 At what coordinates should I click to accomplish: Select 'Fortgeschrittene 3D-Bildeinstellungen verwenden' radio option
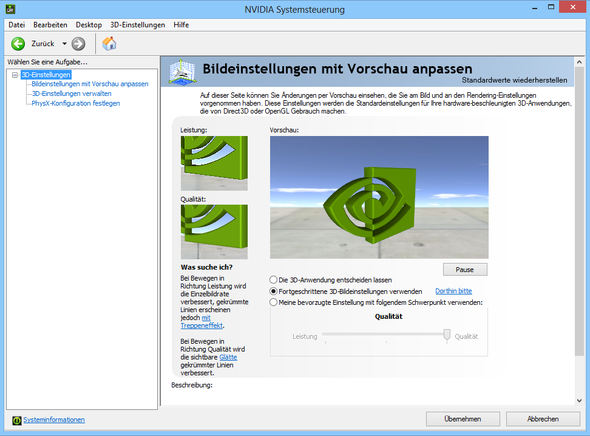(273, 291)
